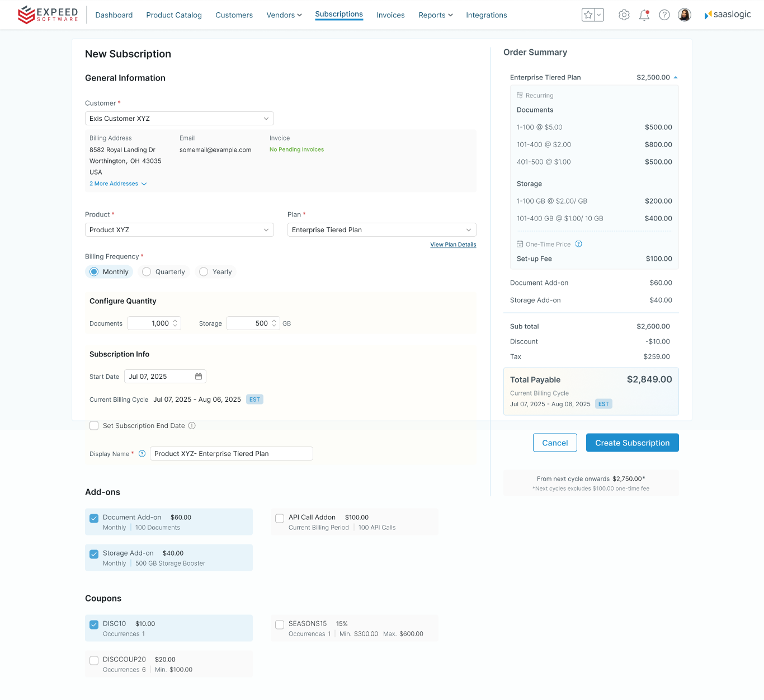
Task: Click the Create Subscription button
Action: [x=633, y=443]
